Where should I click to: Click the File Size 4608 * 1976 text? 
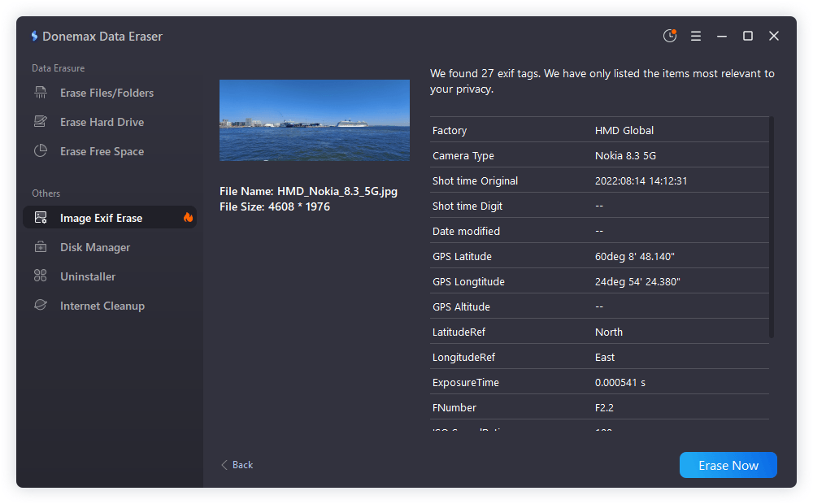tap(275, 207)
